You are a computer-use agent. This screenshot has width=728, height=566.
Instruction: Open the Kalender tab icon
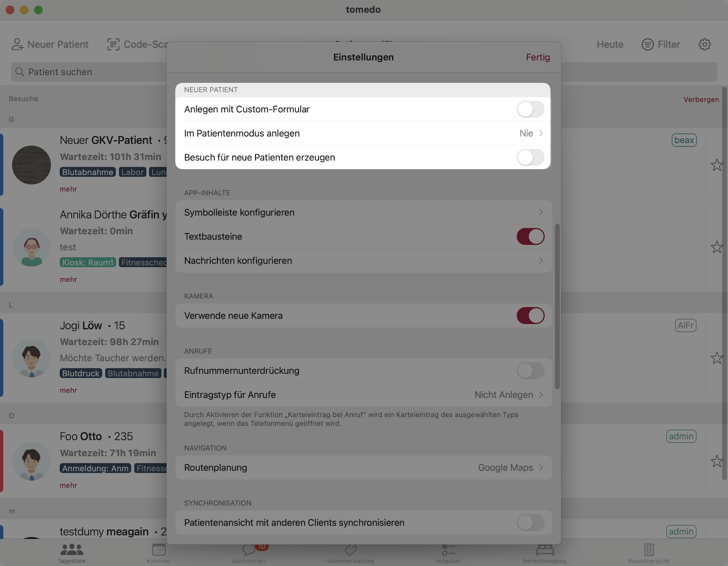point(159,550)
